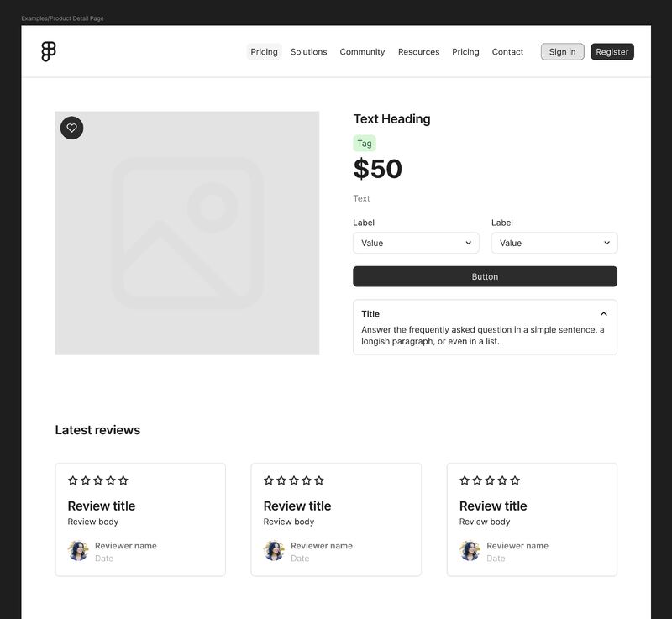Image resolution: width=672 pixels, height=619 pixels.
Task: Click Review body in the middle card
Action: click(289, 522)
